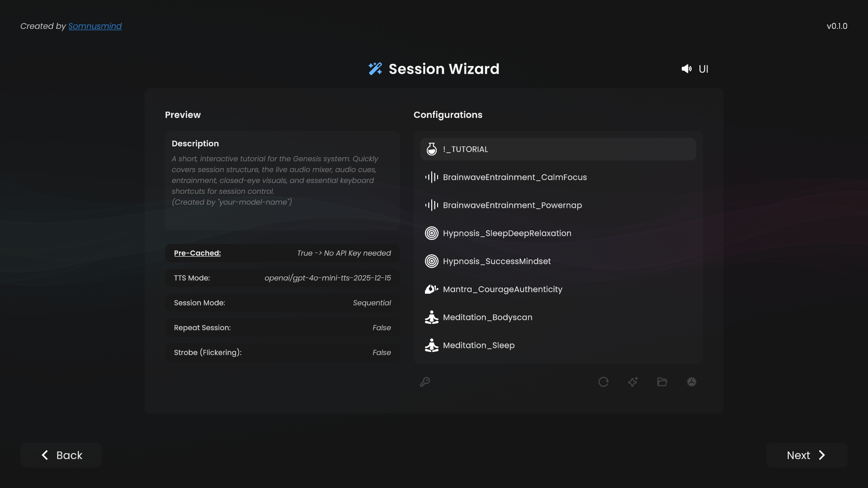Click the spiral icon beside Hypnosis_SuccessMindset
Screen dimensions: 868x488
(x=432, y=261)
